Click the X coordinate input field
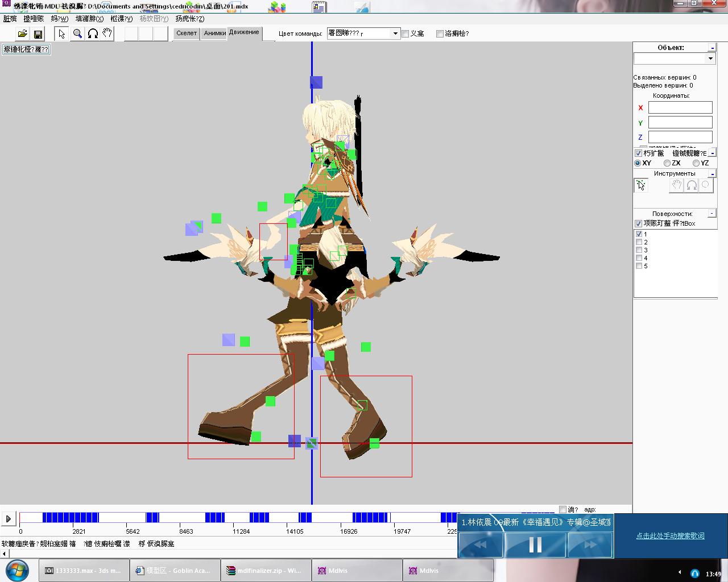This screenshot has width=728, height=582. [680, 107]
